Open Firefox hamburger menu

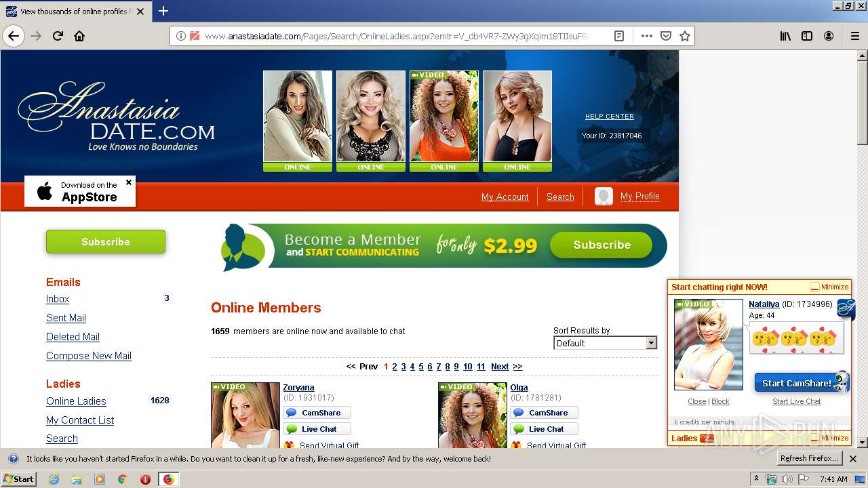click(854, 36)
